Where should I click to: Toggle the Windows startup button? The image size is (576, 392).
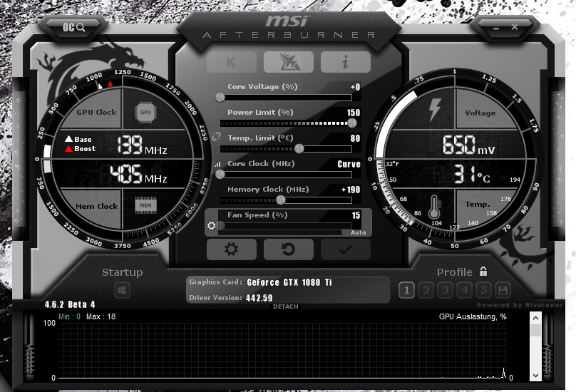(122, 290)
